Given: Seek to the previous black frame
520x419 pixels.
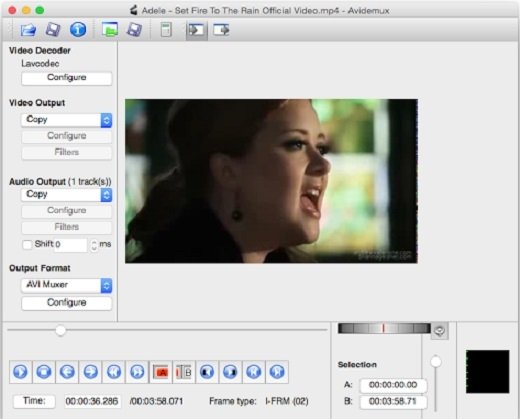Looking at the screenshot, I should [207, 372].
